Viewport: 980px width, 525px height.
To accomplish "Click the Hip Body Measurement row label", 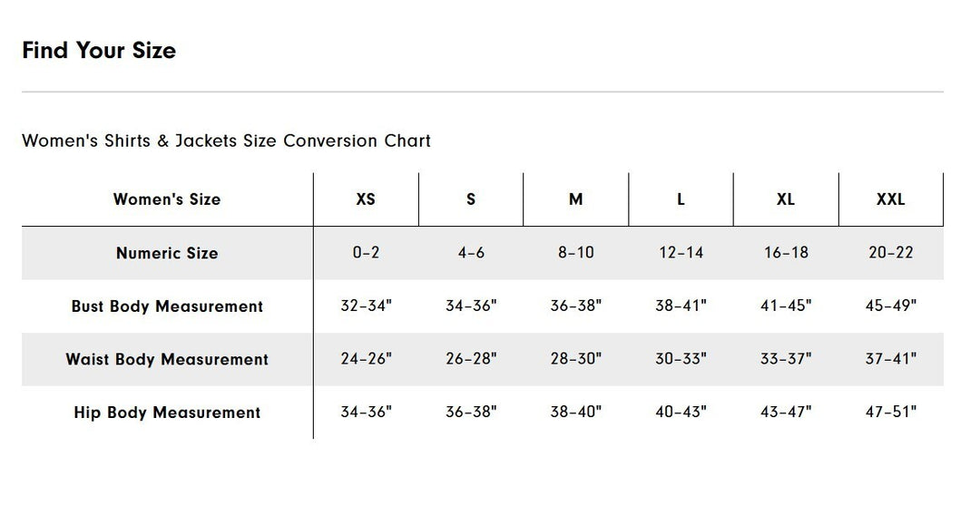I will [x=167, y=412].
